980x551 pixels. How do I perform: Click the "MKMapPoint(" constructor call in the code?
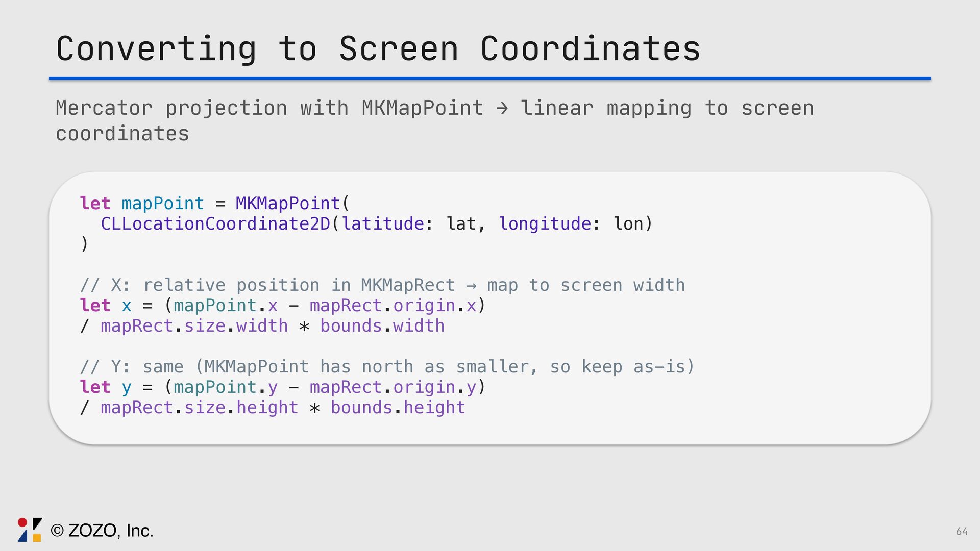pyautogui.click(x=292, y=204)
